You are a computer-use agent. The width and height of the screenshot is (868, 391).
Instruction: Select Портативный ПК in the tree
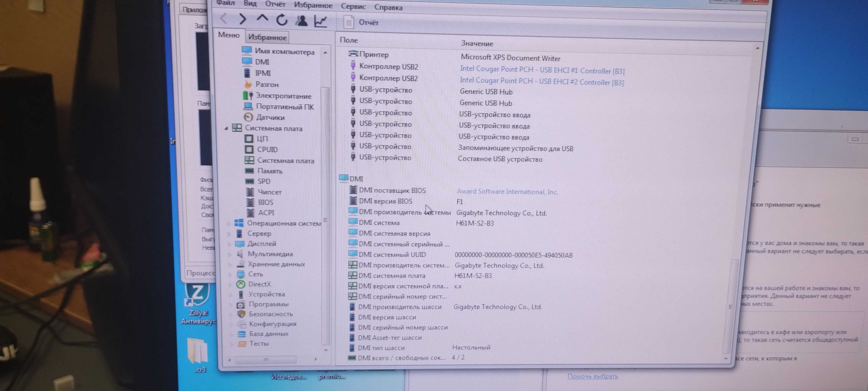pos(278,107)
